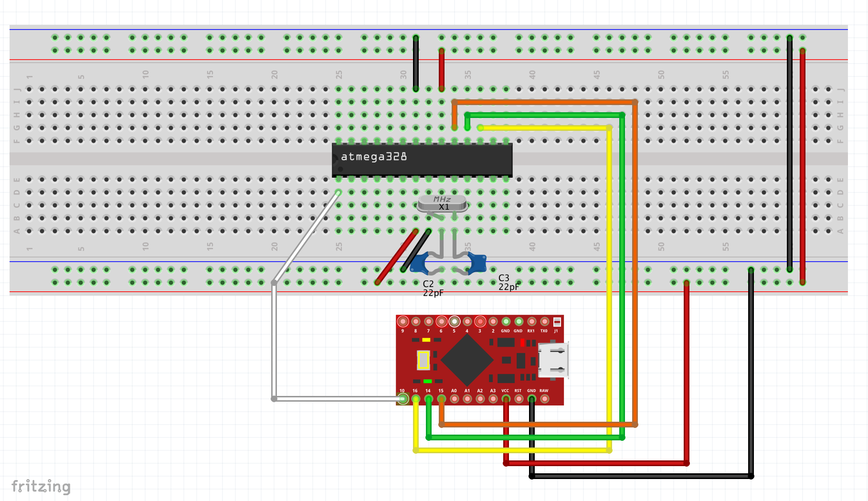Select the white wire from pin 10
Viewport: 868px width, 501px height.
[x=274, y=341]
